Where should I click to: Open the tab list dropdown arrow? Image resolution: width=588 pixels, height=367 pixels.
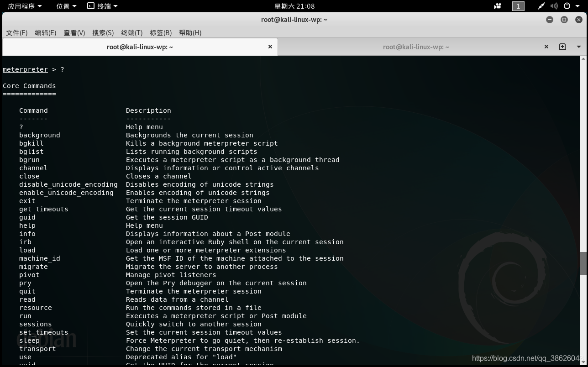pos(578,47)
